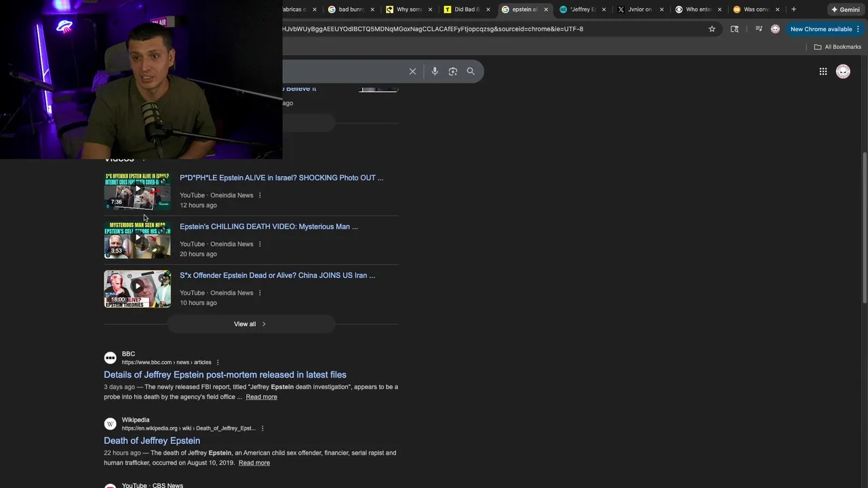Open more options for first Oneindia video
The image size is (868, 488).
(260, 195)
